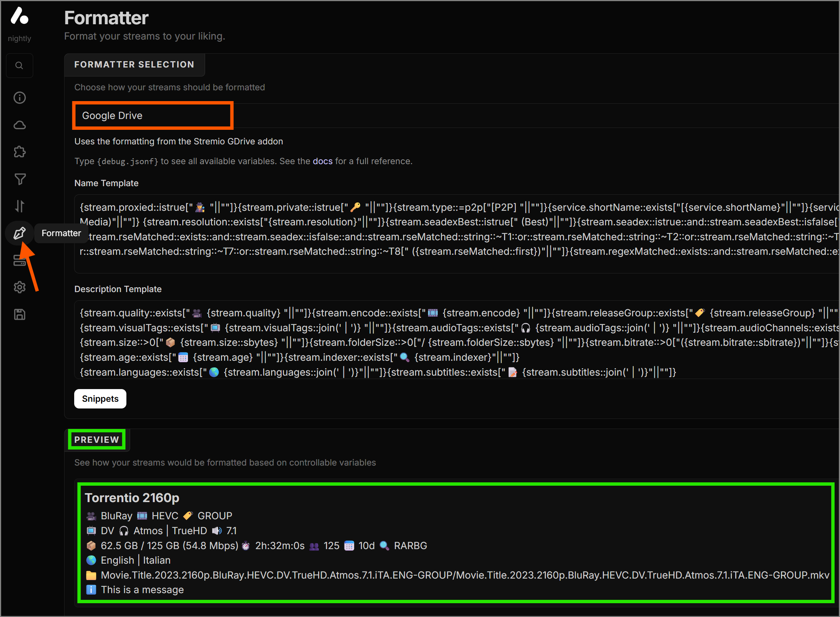The image size is (840, 617).
Task: Click the "English | Italian" preview line
Action: coord(135,560)
